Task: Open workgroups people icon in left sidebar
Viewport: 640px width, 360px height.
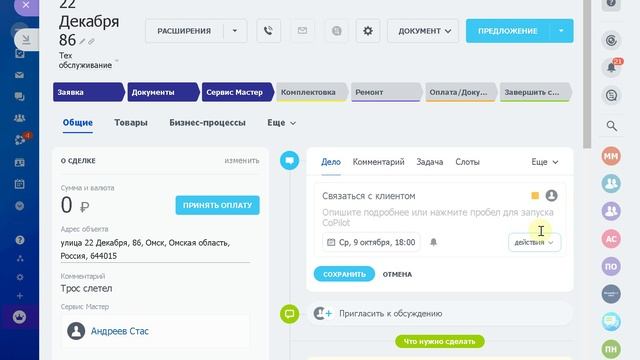Action: click(x=19, y=118)
